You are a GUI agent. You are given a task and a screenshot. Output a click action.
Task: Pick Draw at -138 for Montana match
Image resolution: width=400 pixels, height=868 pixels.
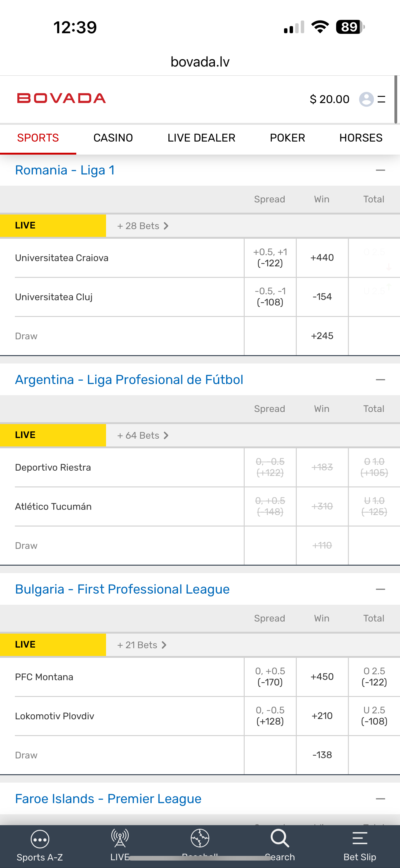tap(322, 755)
